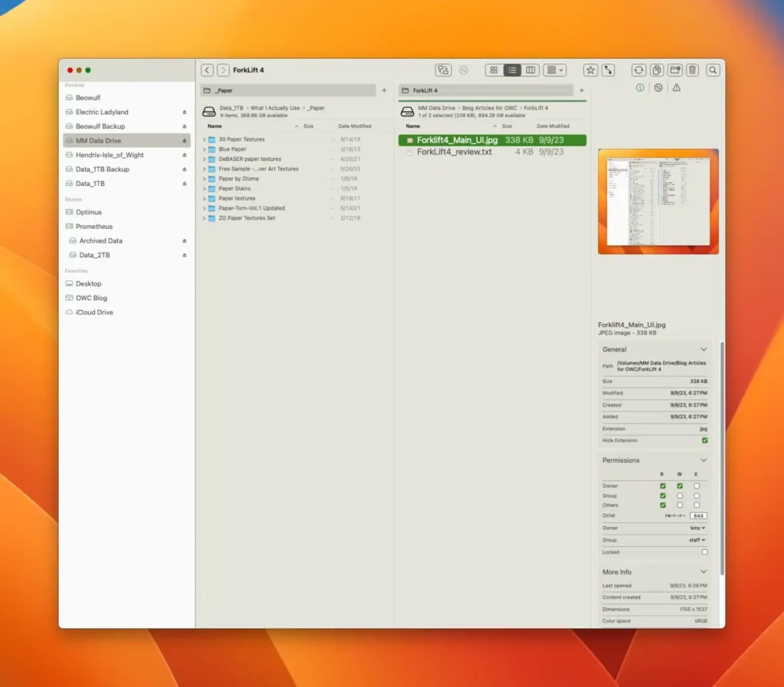Open the Search tool
Screen dimensions: 784x687
pyautogui.click(x=712, y=70)
